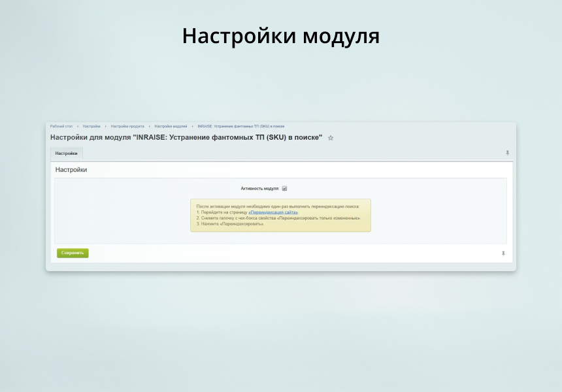Open the Переиндексация сайта link
This screenshot has height=392, width=562.
tap(273, 212)
